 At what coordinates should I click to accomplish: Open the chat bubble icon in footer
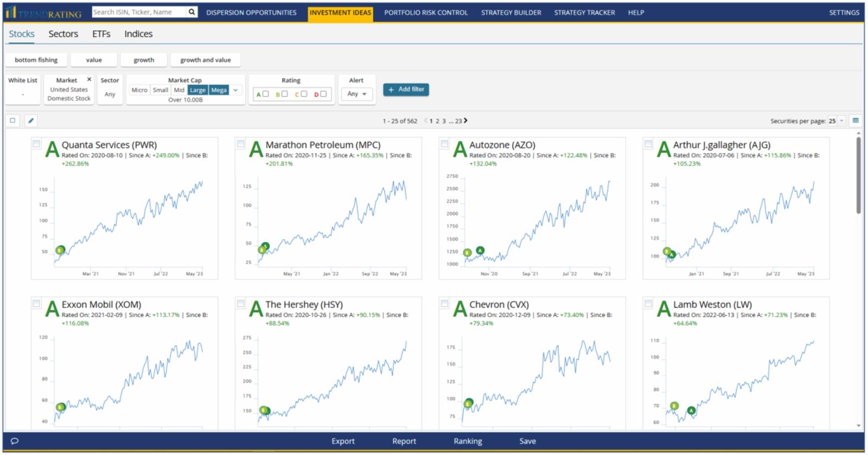[x=15, y=441]
